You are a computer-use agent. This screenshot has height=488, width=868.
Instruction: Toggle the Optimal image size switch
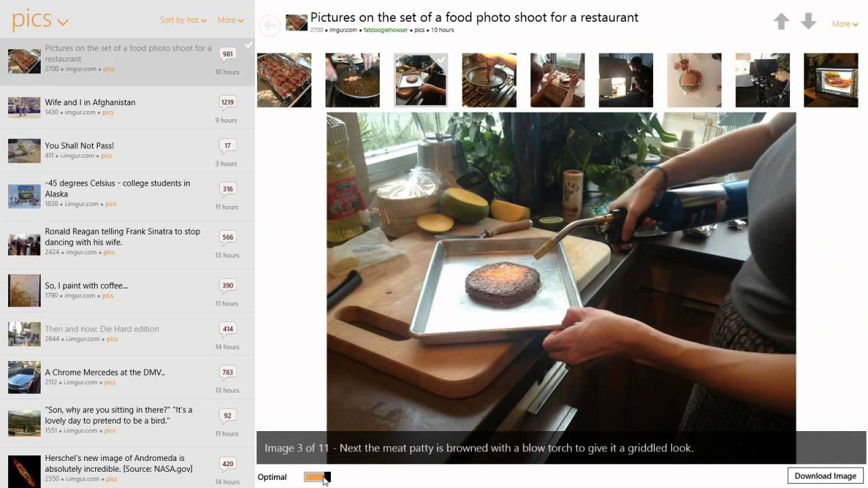317,477
